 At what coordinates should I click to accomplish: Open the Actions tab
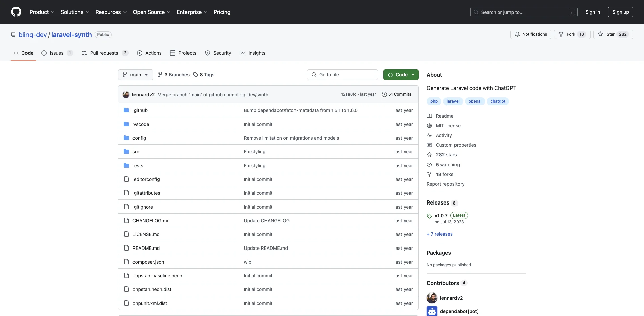point(149,53)
